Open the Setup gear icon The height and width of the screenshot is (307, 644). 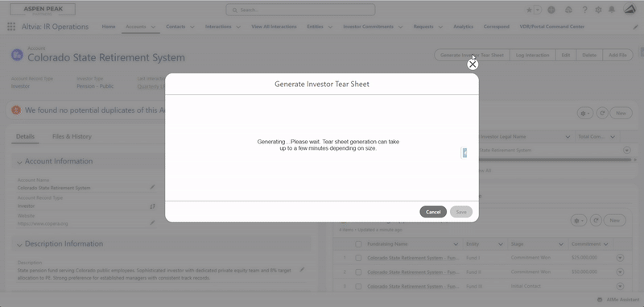(598, 10)
